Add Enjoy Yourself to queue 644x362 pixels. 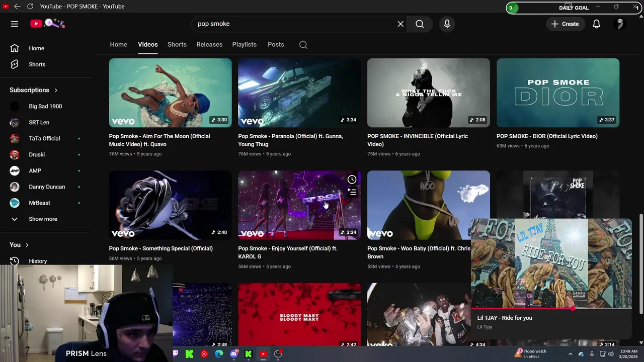[352, 192]
